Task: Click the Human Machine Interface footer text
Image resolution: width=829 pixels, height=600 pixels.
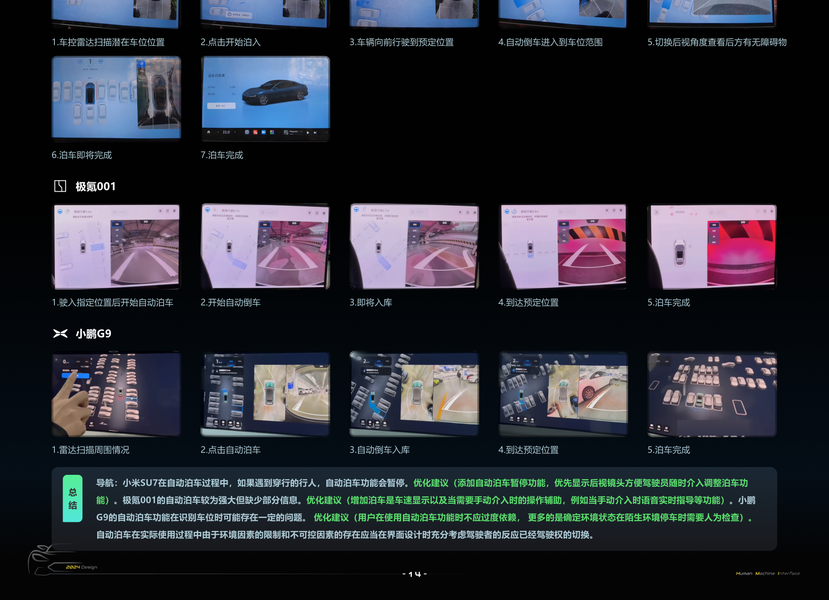Action: (768, 573)
